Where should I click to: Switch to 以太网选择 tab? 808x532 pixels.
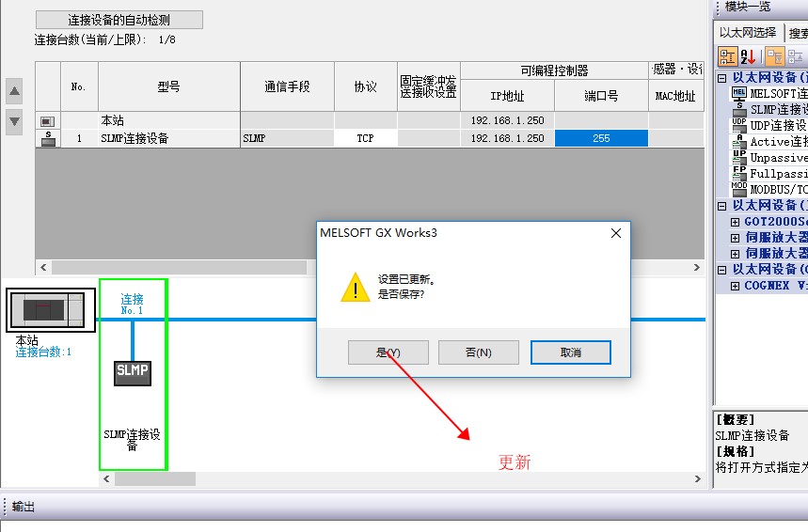[748, 33]
